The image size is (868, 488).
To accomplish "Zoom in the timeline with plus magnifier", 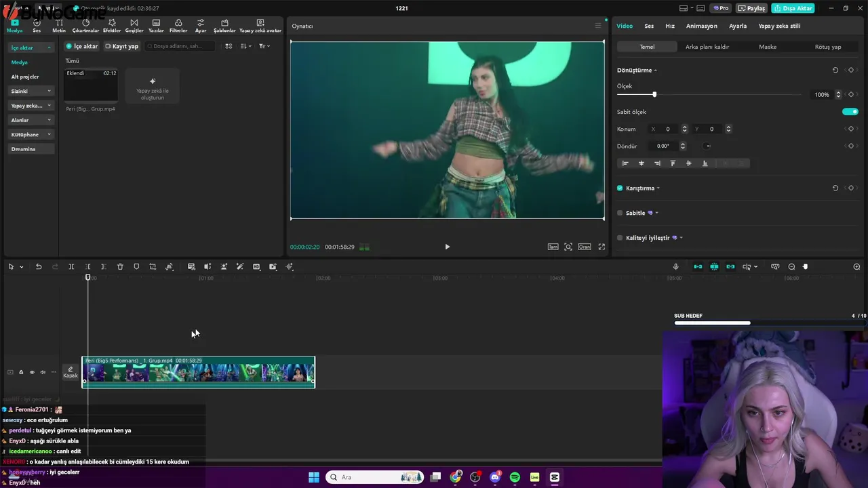I will click(x=856, y=266).
